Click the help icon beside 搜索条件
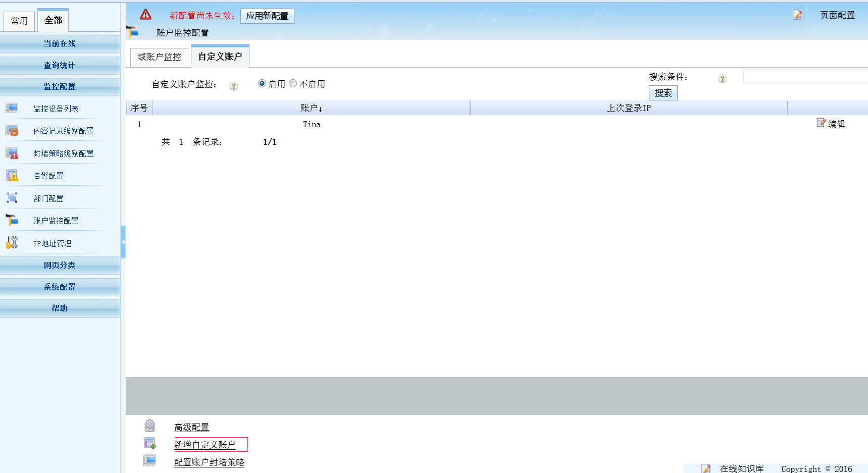Screen dimensions: 868x473 [722, 78]
